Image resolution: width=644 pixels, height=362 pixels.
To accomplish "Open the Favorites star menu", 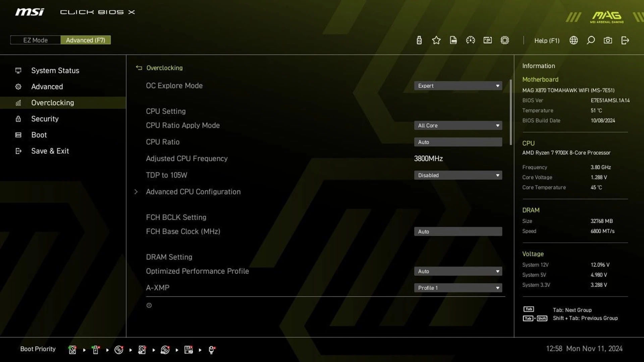I will coord(436,40).
